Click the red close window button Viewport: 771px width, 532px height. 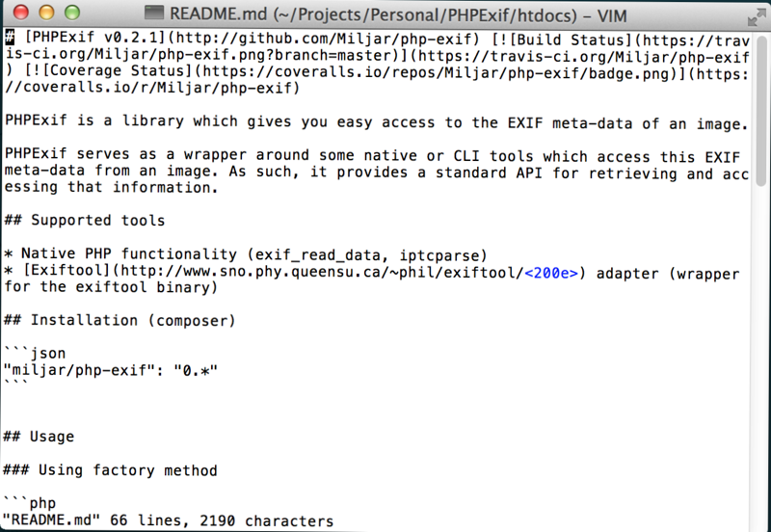(21, 13)
